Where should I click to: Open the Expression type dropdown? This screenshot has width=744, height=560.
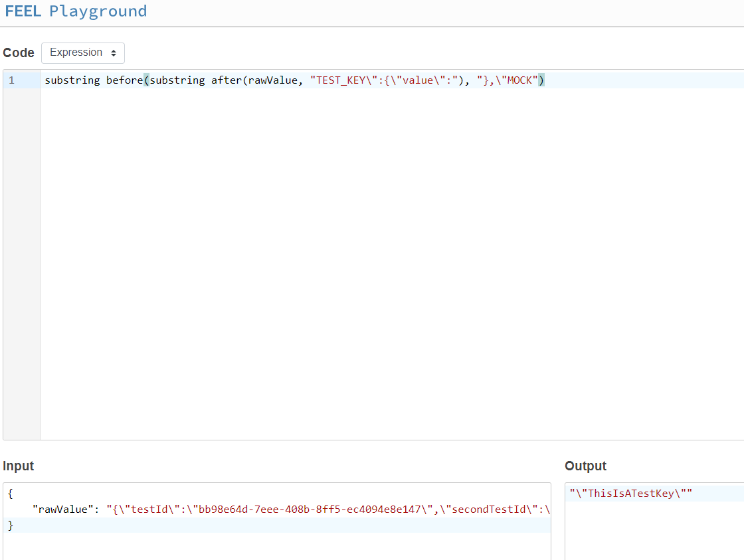pos(83,52)
